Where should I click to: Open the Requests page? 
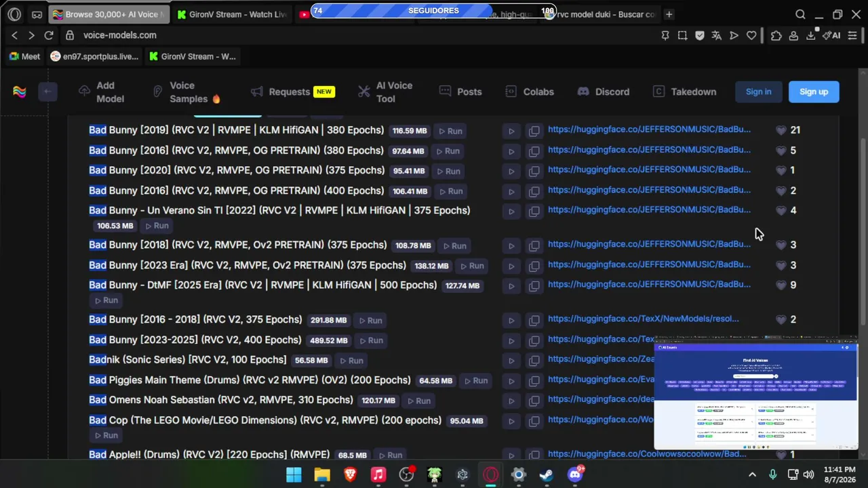pyautogui.click(x=292, y=91)
